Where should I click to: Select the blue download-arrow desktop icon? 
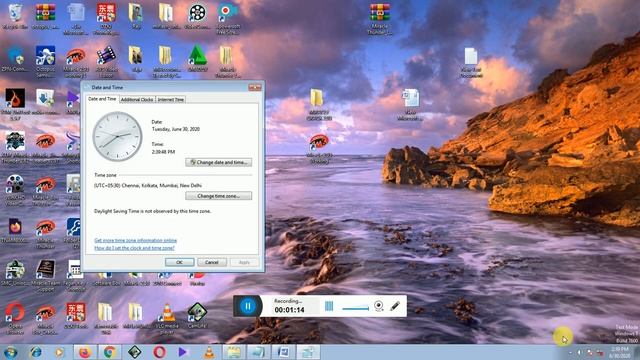pyautogui.click(x=45, y=101)
